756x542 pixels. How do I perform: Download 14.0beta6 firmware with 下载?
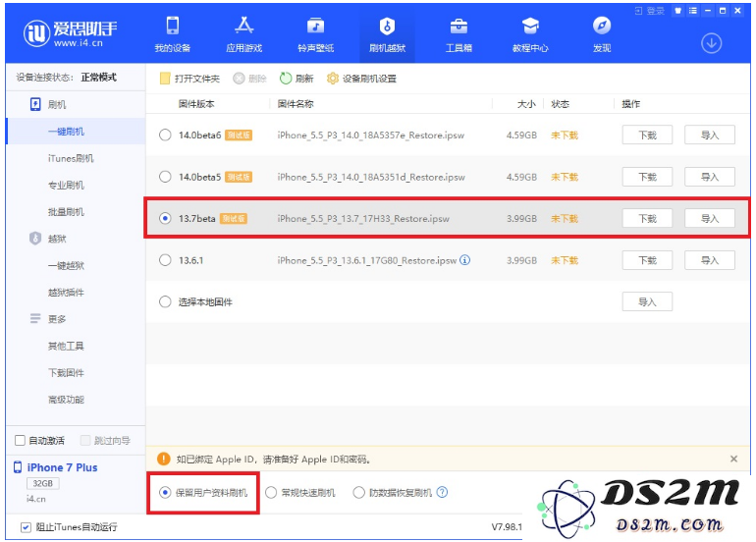(647, 135)
